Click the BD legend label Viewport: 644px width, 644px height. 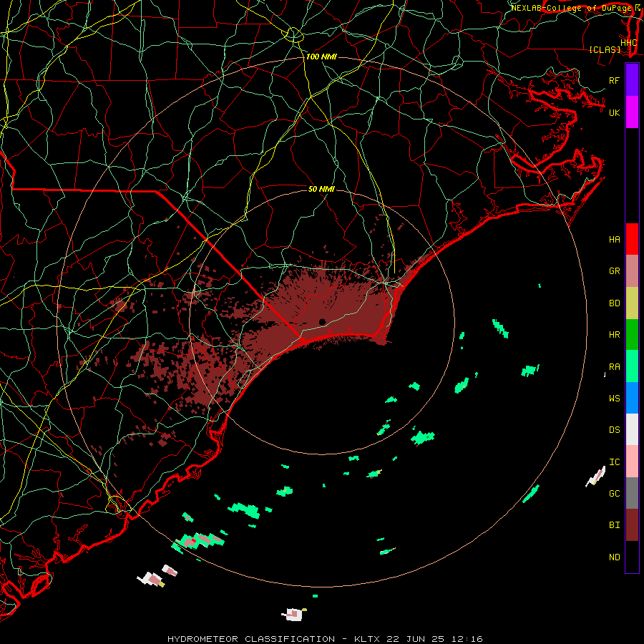click(x=614, y=303)
